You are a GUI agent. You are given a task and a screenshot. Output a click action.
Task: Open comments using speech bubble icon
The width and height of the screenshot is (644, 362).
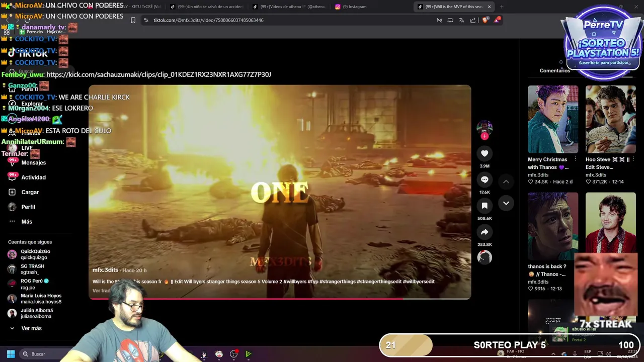tap(485, 179)
